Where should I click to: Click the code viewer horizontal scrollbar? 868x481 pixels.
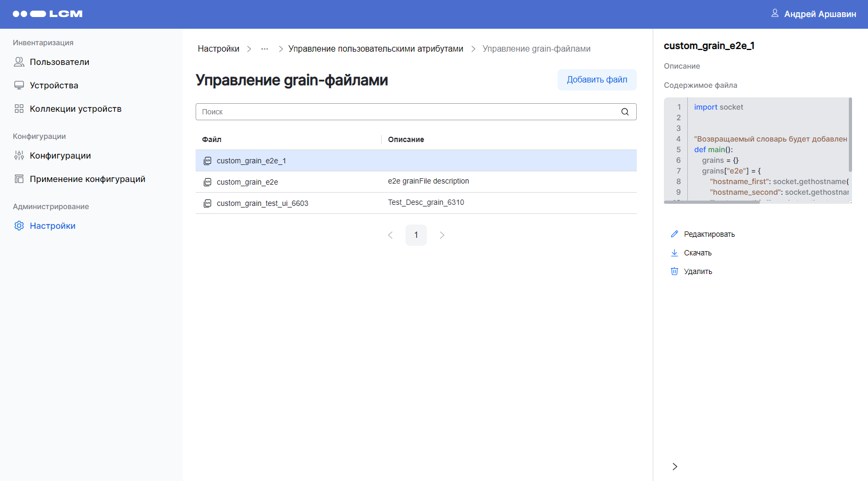point(712,202)
